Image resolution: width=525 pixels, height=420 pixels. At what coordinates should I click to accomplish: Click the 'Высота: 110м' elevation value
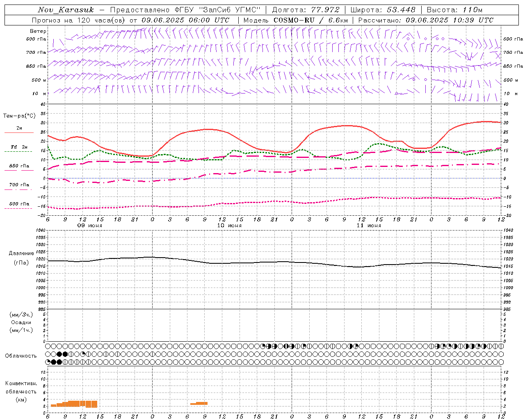click(454, 10)
